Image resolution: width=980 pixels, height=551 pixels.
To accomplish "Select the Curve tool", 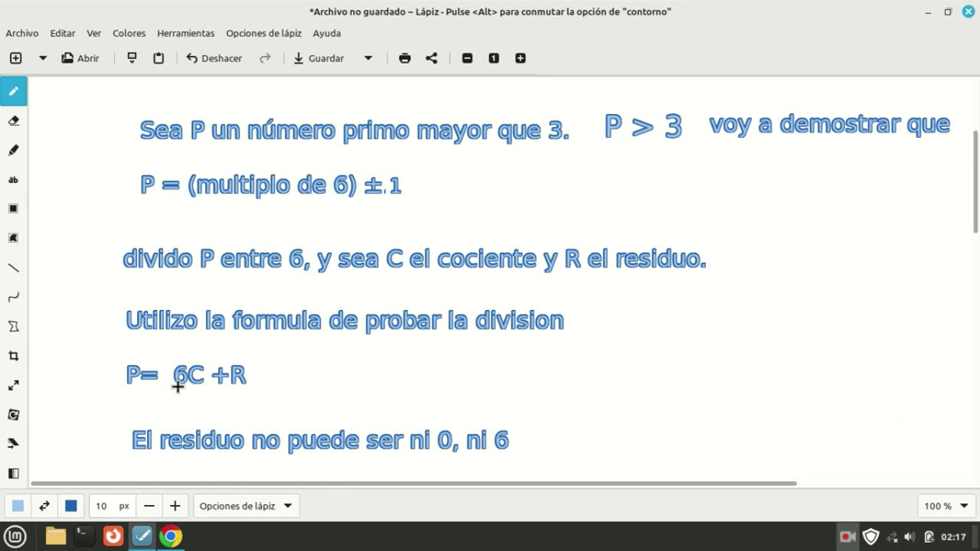I will (x=14, y=297).
